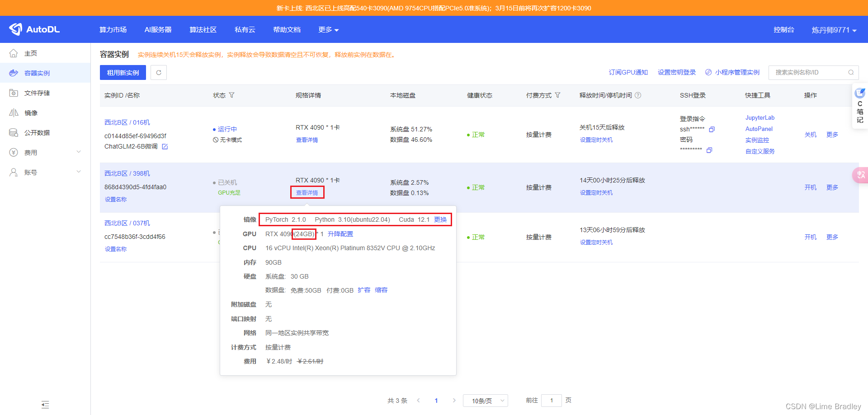Open instance 西北B区 / 016机
Image resolution: width=868 pixels, height=415 pixels.
pyautogui.click(x=127, y=122)
